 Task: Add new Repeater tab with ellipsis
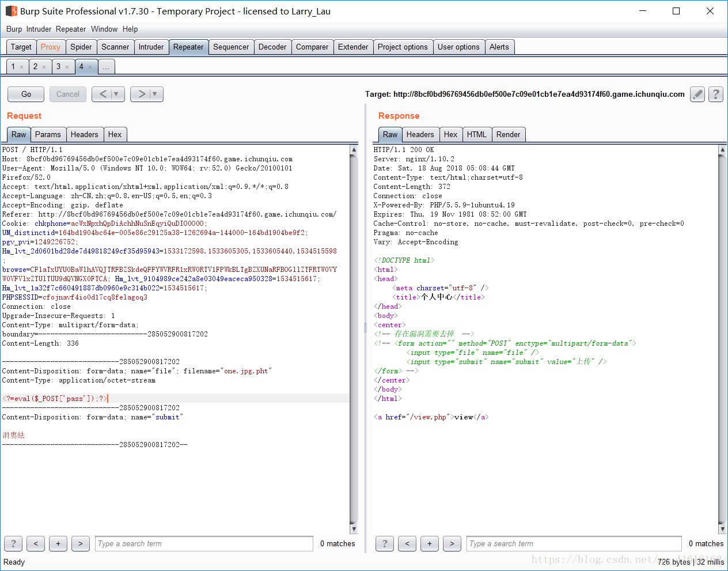click(x=106, y=67)
